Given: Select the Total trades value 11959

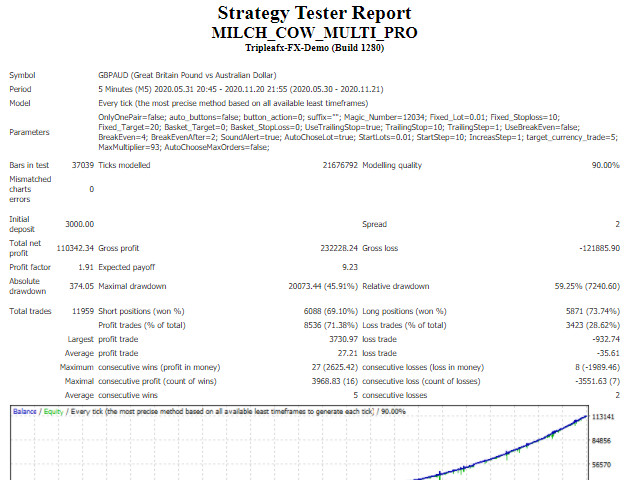Looking at the screenshot, I should click(83, 311).
